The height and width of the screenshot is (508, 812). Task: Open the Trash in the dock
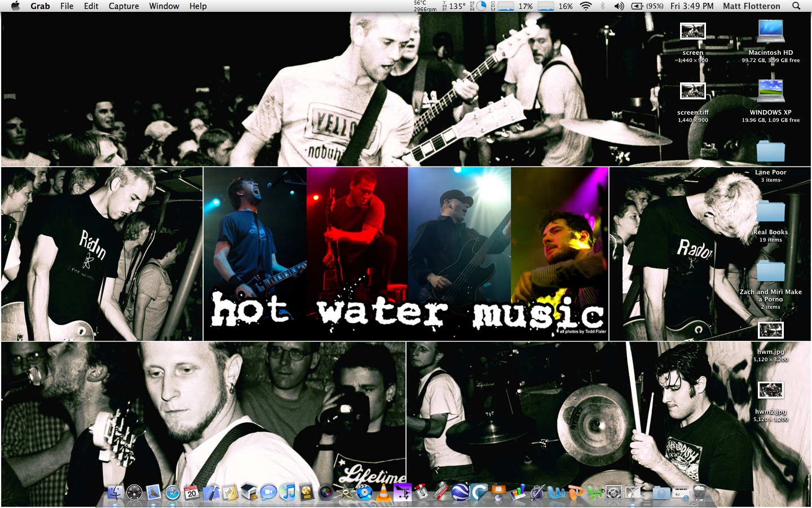700,493
